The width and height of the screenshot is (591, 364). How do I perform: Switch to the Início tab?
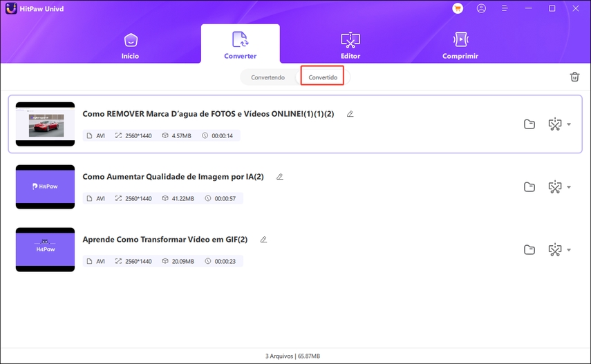[x=131, y=46]
